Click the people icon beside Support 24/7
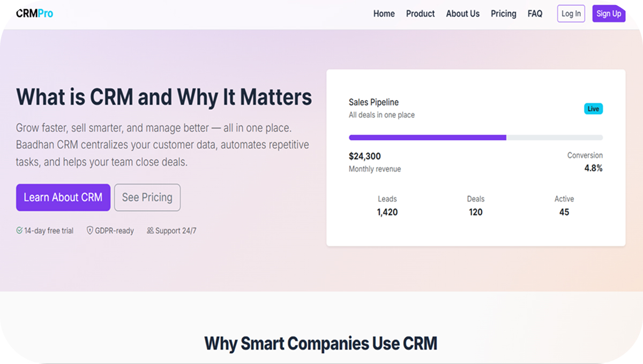 pos(150,231)
